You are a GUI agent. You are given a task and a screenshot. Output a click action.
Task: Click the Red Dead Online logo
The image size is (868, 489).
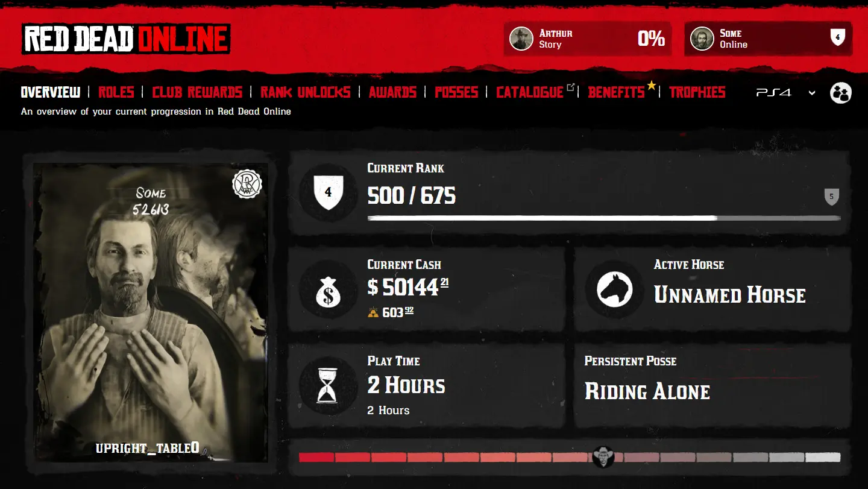[126, 39]
